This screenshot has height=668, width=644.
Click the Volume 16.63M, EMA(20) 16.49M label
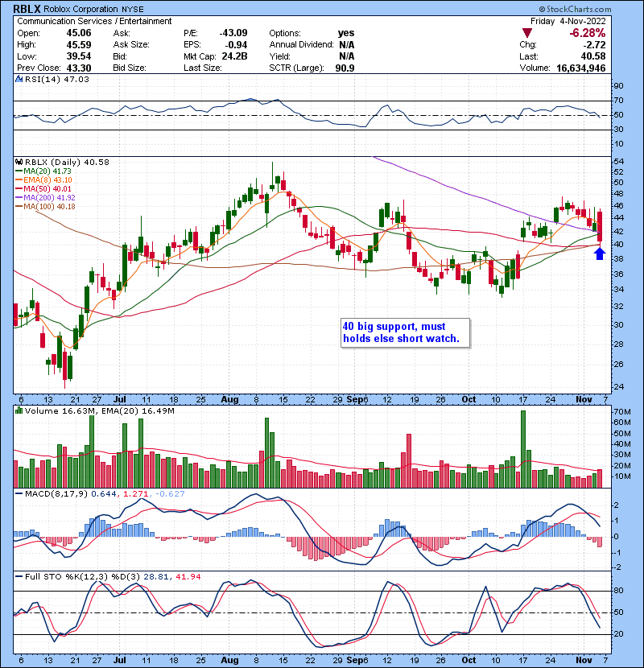pyautogui.click(x=100, y=411)
